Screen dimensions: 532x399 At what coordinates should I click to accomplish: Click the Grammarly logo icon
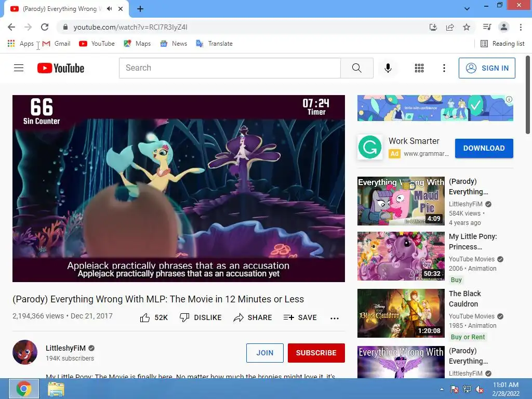pyautogui.click(x=370, y=147)
